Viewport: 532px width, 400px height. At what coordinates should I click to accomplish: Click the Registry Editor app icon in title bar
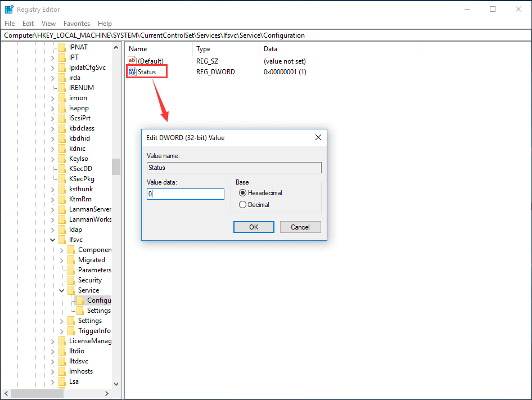pyautogui.click(x=9, y=9)
